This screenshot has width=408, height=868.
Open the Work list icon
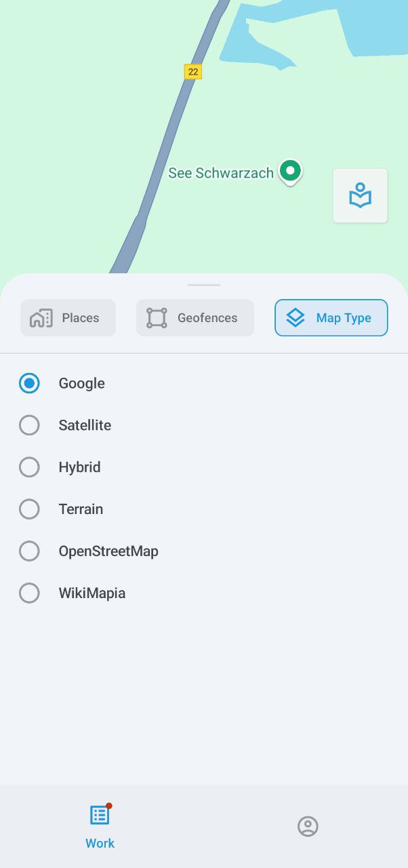100,814
